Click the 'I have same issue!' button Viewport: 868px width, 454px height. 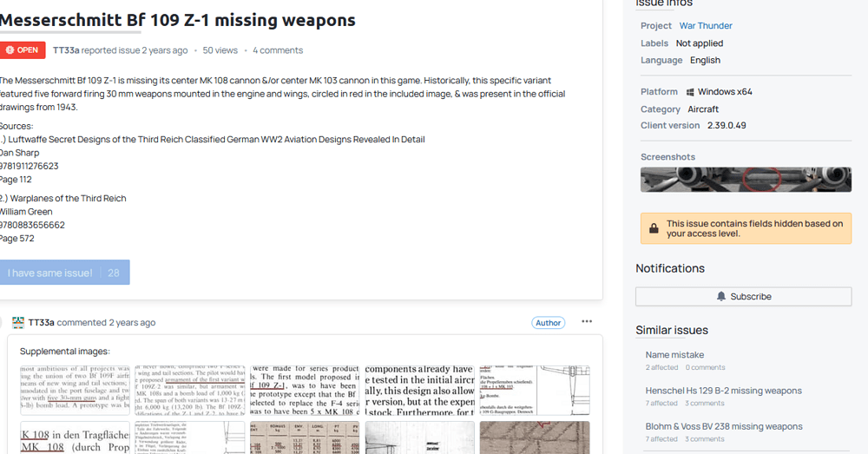pos(64,273)
